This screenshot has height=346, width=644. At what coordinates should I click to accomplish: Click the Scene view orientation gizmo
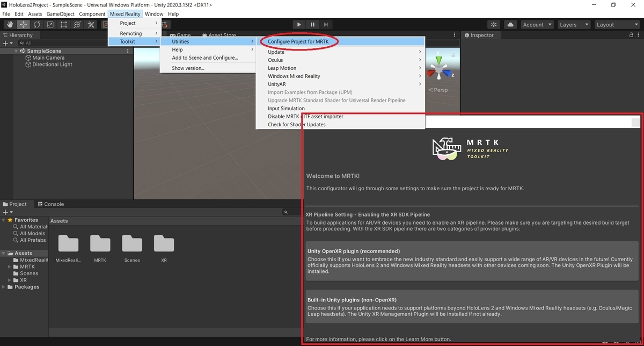[x=440, y=68]
